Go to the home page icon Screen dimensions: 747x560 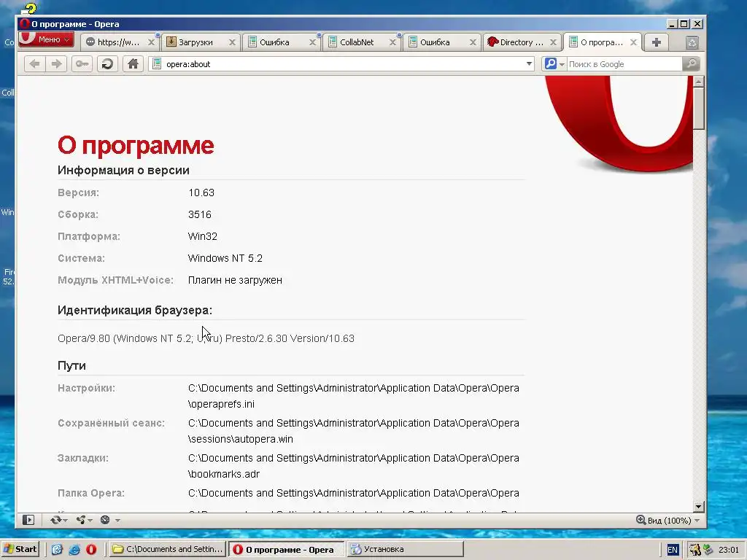click(133, 64)
